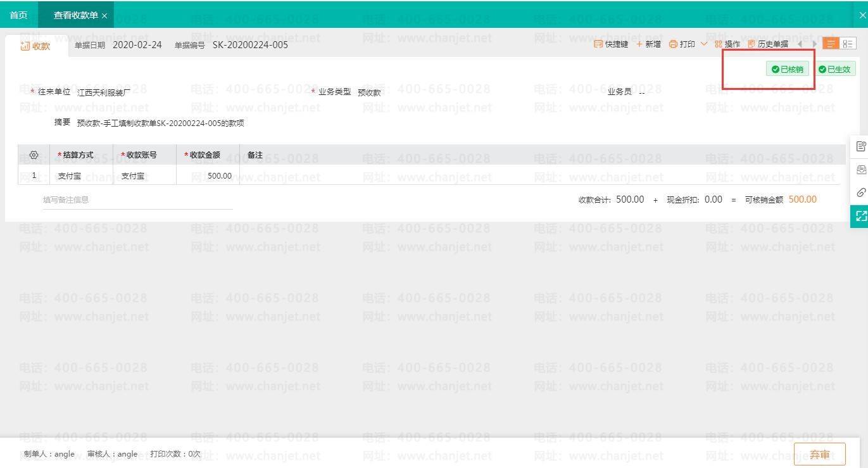This screenshot has width=868, height=468.
Task: Open the document log icon in sidebar
Action: pyautogui.click(x=860, y=146)
